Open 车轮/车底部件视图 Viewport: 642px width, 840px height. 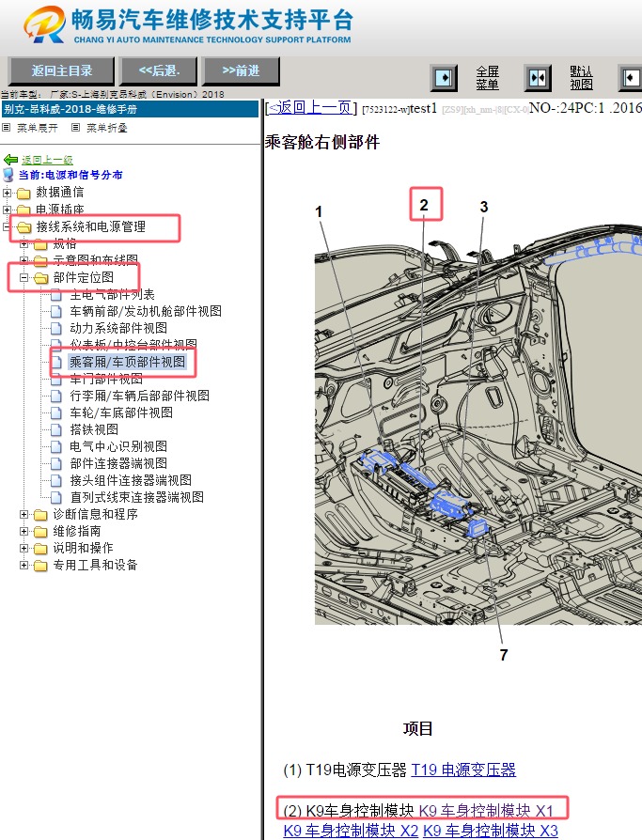pos(121,412)
